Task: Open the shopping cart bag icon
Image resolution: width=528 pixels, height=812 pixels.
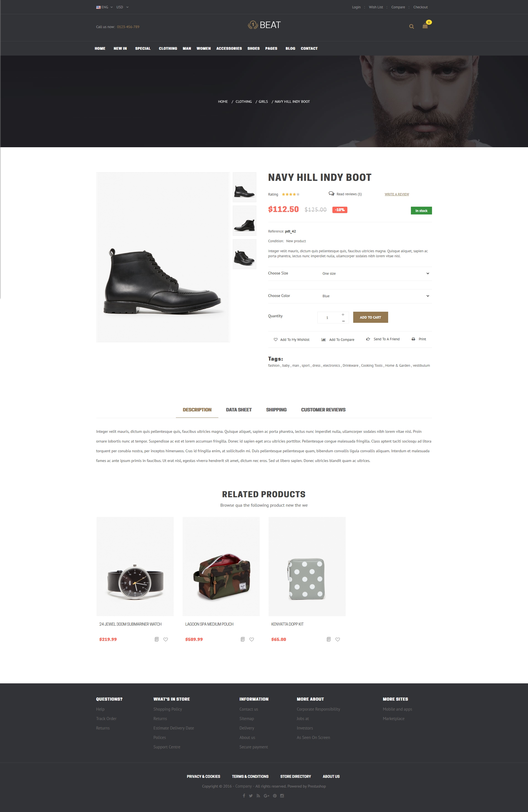Action: [x=425, y=26]
